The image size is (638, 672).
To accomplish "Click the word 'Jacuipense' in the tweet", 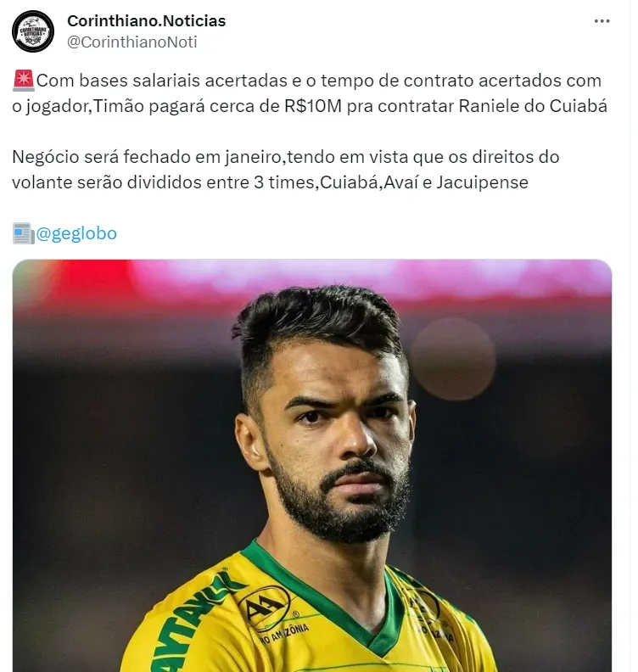I will tap(483, 182).
